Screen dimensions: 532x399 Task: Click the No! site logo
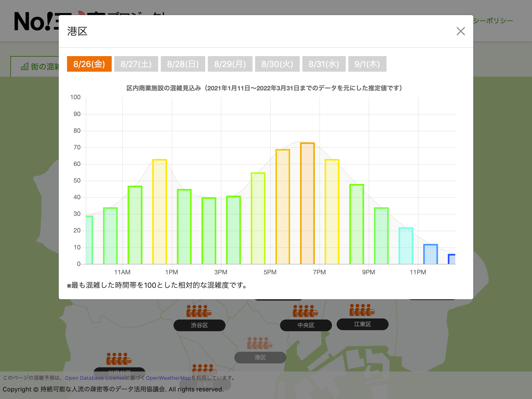click(36, 22)
